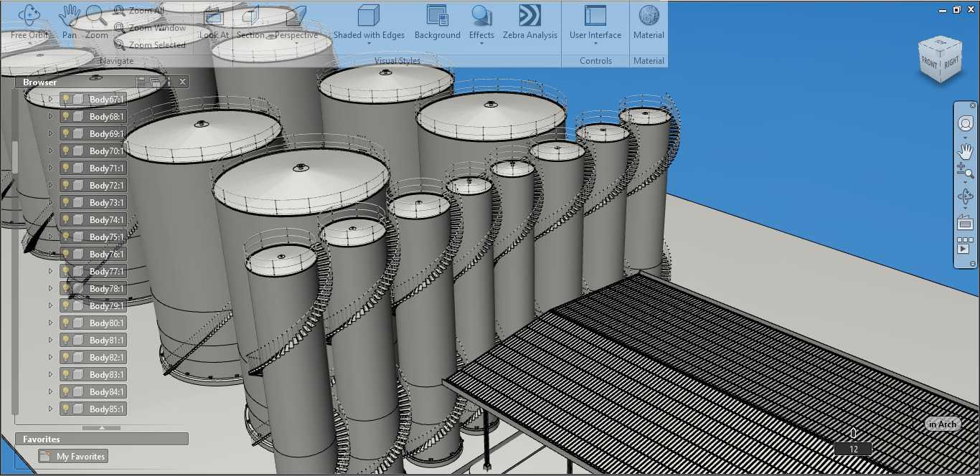
Task: Click the navigation bar zoom icon
Action: (965, 171)
